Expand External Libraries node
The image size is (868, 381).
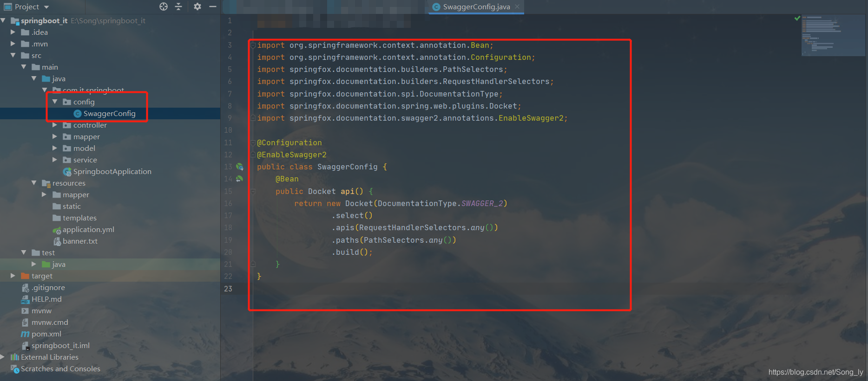(3, 357)
